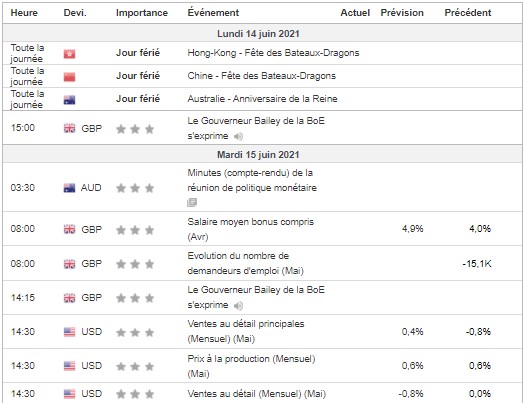The width and height of the screenshot is (524, 403).
Task: Open Ventes au détail principales event
Action: tap(246, 331)
